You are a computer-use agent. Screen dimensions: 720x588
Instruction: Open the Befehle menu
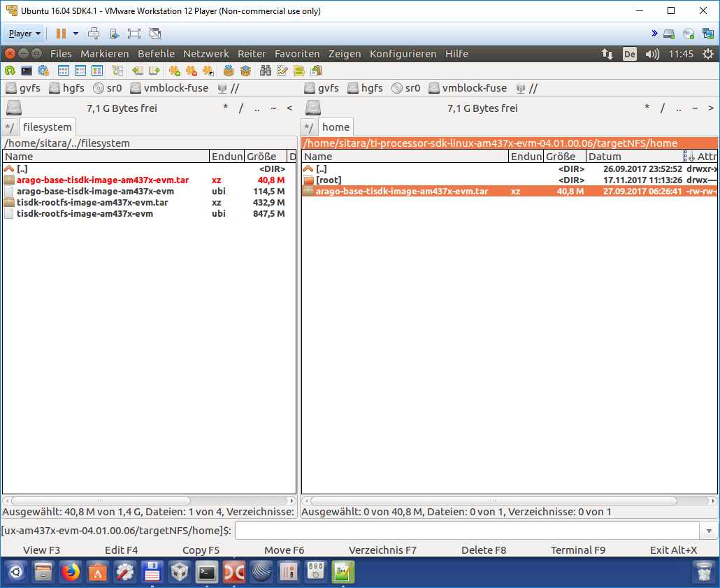(x=156, y=54)
